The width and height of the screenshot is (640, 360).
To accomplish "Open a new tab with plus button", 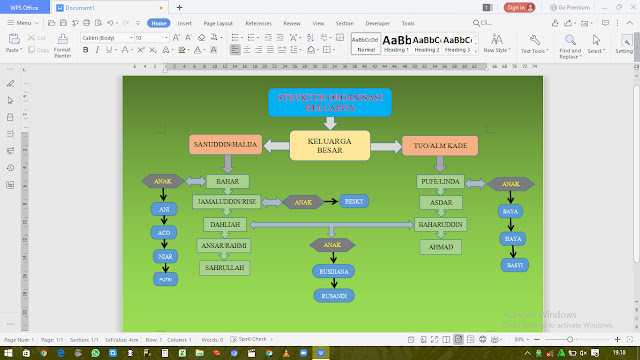I will click(179, 7).
